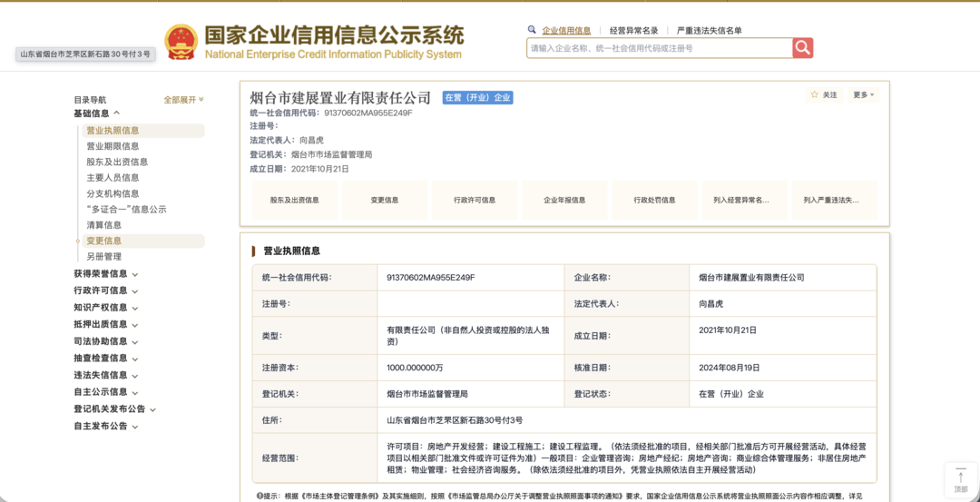
Task: Expand 抵押出质信息 section
Action: (x=105, y=324)
